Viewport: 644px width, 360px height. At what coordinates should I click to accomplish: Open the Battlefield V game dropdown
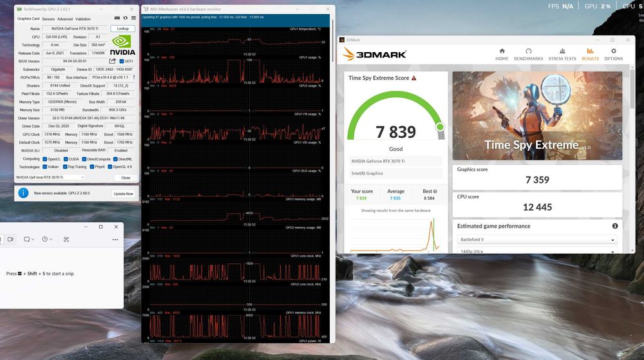(x=537, y=240)
